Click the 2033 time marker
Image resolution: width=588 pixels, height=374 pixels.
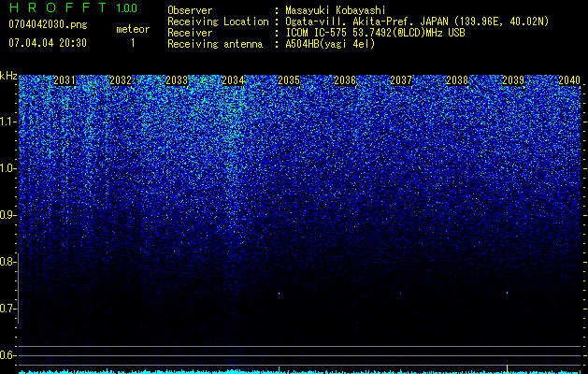(177, 80)
